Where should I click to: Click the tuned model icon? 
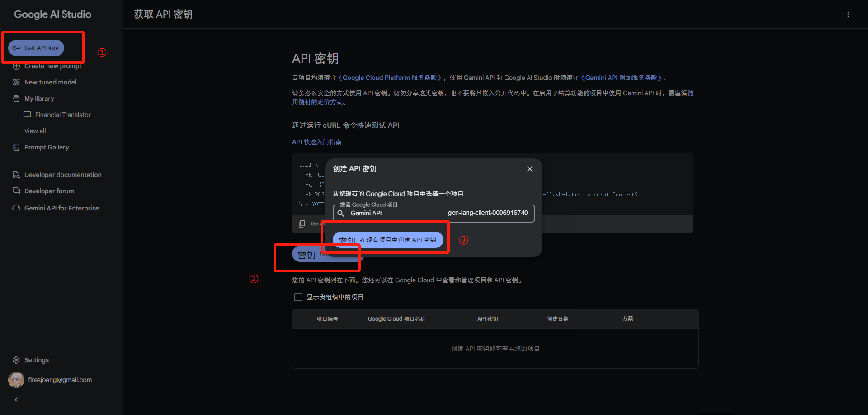click(16, 82)
